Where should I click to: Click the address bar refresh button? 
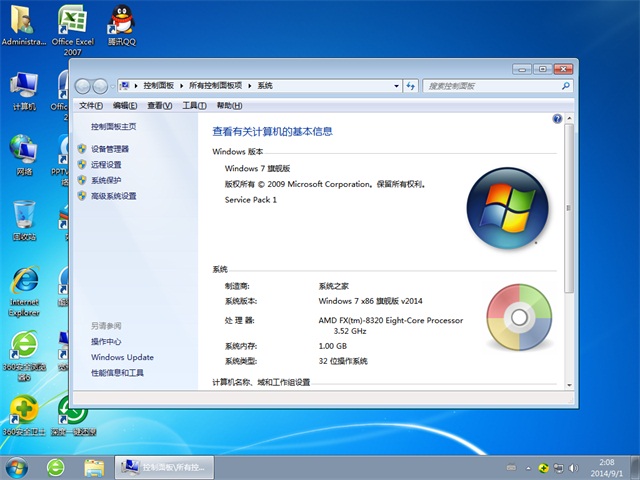point(411,86)
